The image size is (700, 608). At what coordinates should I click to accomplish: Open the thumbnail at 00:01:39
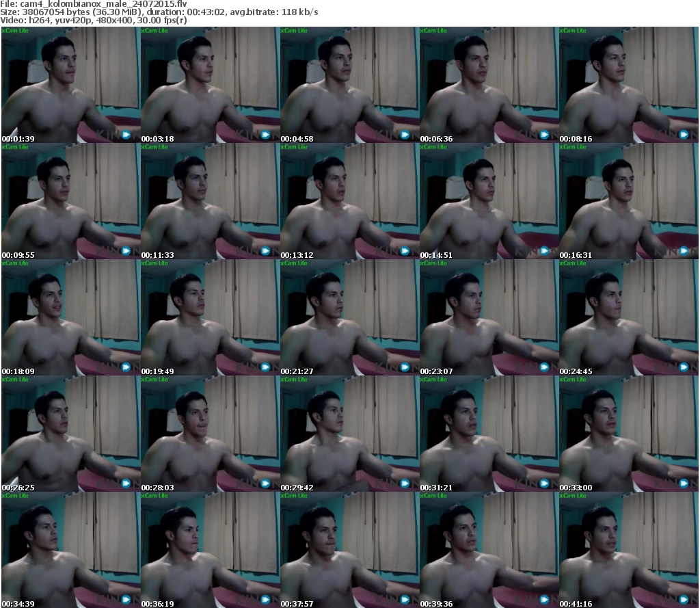71,85
